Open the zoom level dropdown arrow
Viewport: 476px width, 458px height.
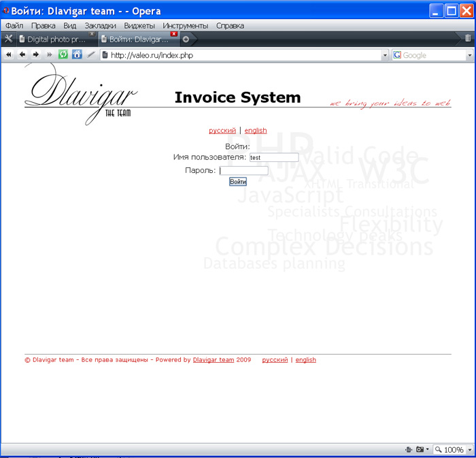470,450
